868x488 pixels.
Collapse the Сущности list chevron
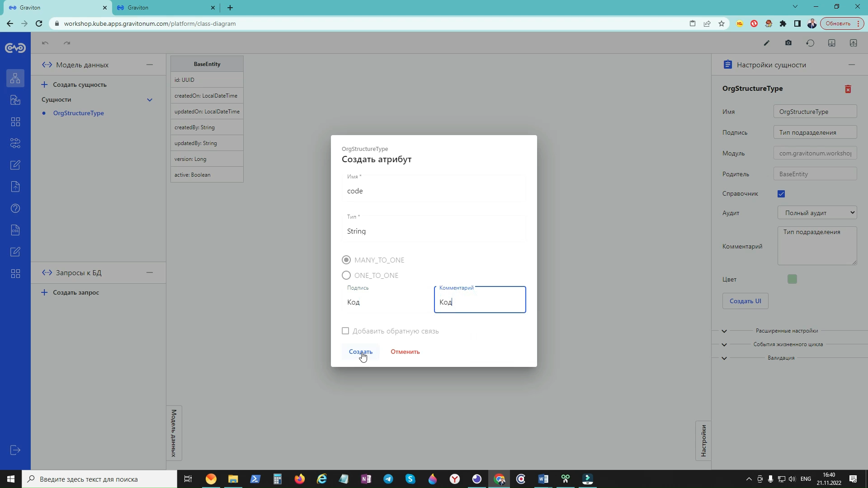[150, 100]
